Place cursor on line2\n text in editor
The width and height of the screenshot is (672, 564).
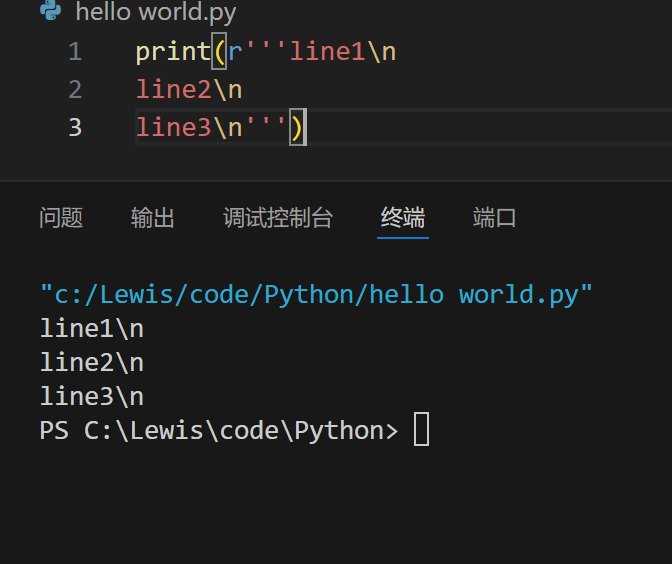point(189,90)
